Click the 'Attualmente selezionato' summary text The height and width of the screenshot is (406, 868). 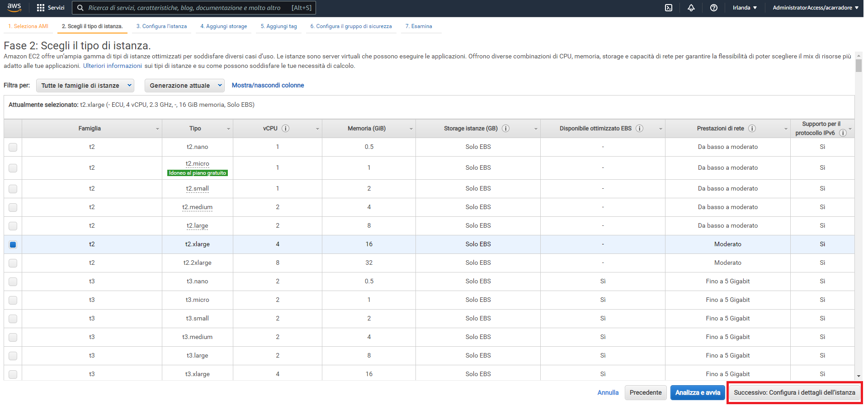point(132,105)
